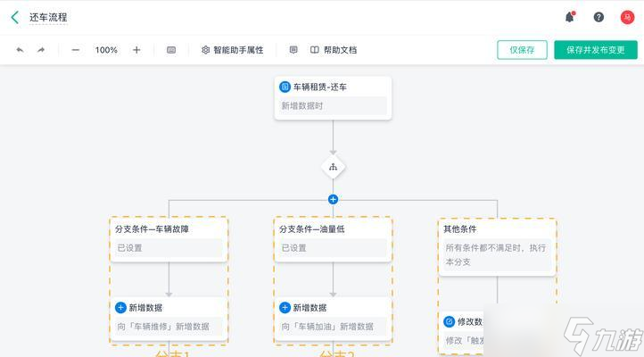
Task: Click the comment note icon in toolbar
Action: click(x=293, y=50)
